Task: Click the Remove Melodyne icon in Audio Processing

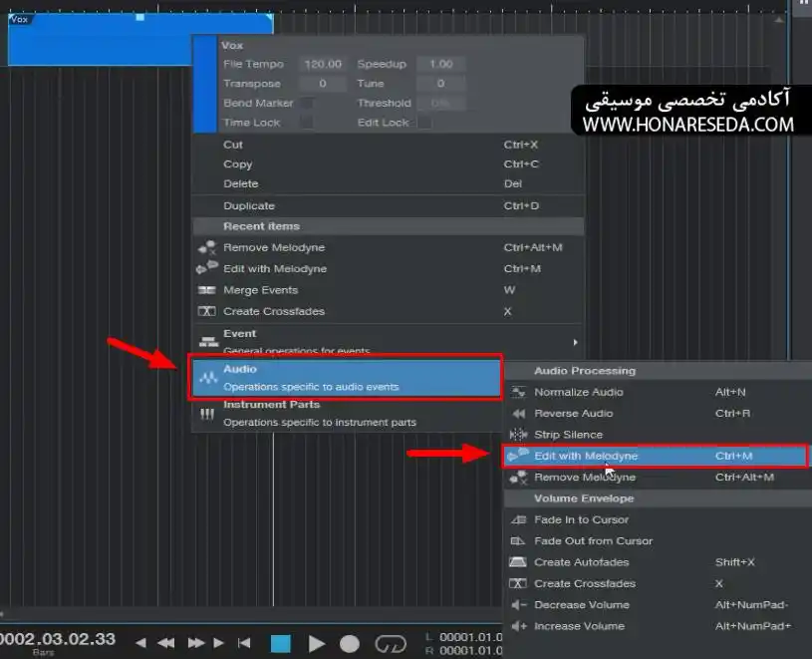Action: [x=518, y=478]
